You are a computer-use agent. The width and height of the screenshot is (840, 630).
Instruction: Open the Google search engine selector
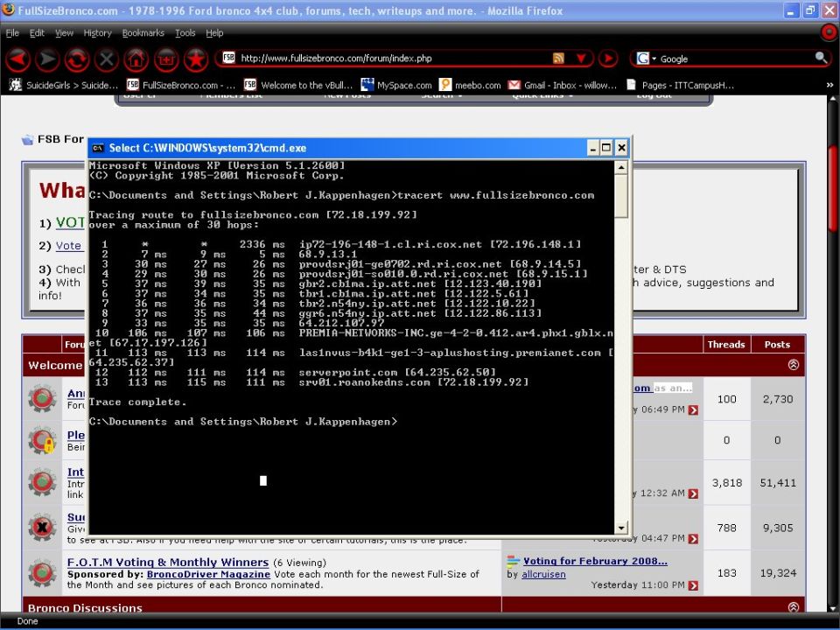pos(646,59)
